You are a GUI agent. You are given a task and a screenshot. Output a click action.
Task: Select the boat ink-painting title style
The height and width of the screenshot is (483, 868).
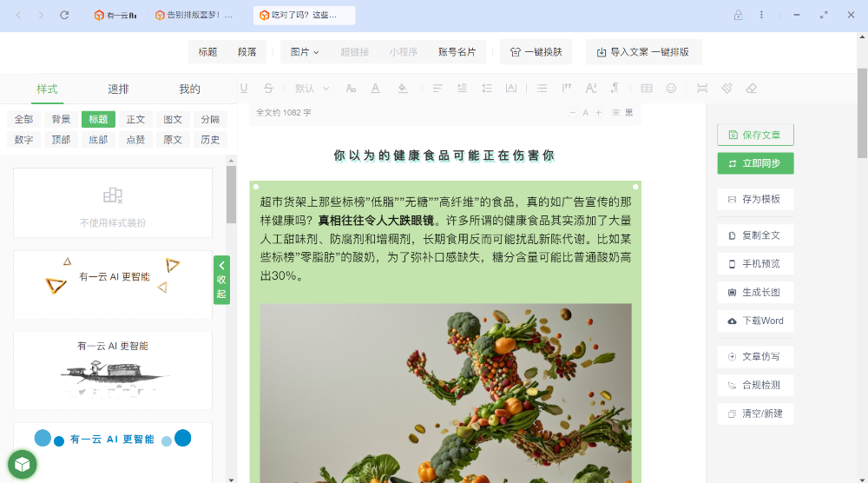pos(113,371)
